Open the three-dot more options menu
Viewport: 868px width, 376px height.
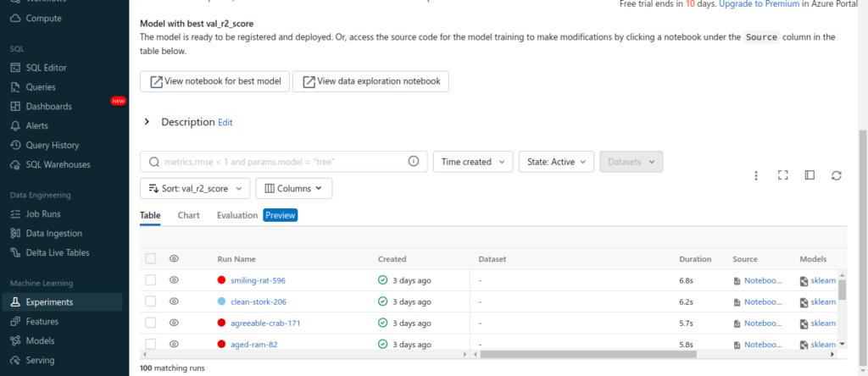(756, 175)
